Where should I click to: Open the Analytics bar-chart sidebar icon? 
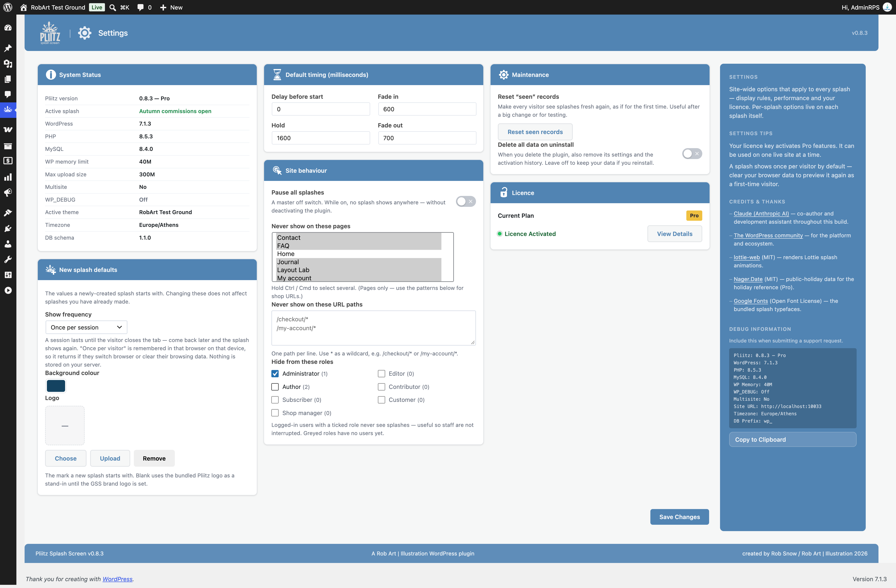pyautogui.click(x=8, y=177)
